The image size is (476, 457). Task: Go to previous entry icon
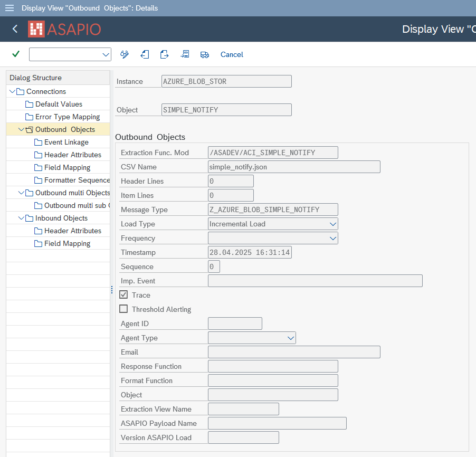pos(145,54)
